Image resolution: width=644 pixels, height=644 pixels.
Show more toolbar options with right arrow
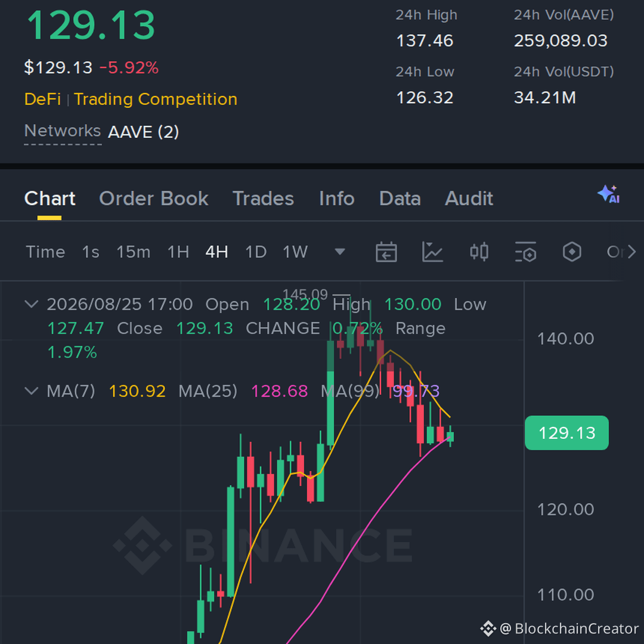[632, 252]
